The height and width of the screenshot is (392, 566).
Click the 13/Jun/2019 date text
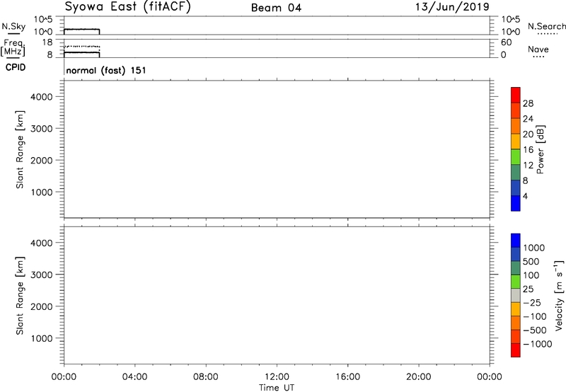(452, 6)
